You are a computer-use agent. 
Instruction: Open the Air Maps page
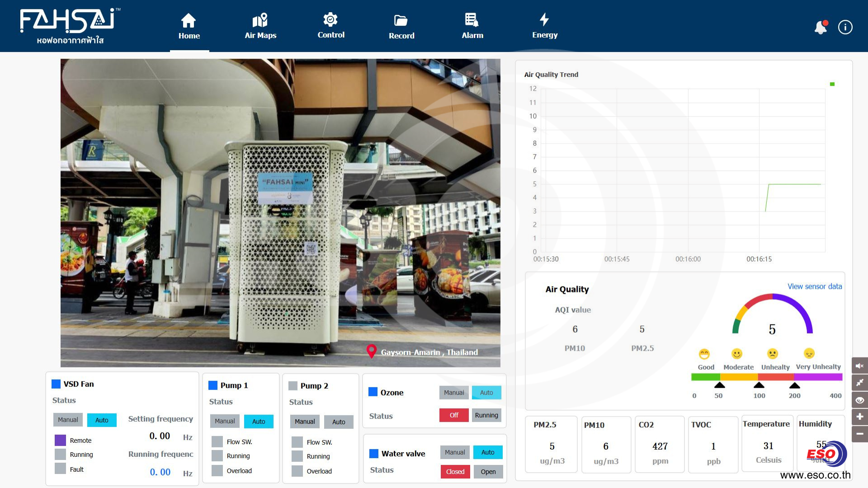(x=260, y=26)
